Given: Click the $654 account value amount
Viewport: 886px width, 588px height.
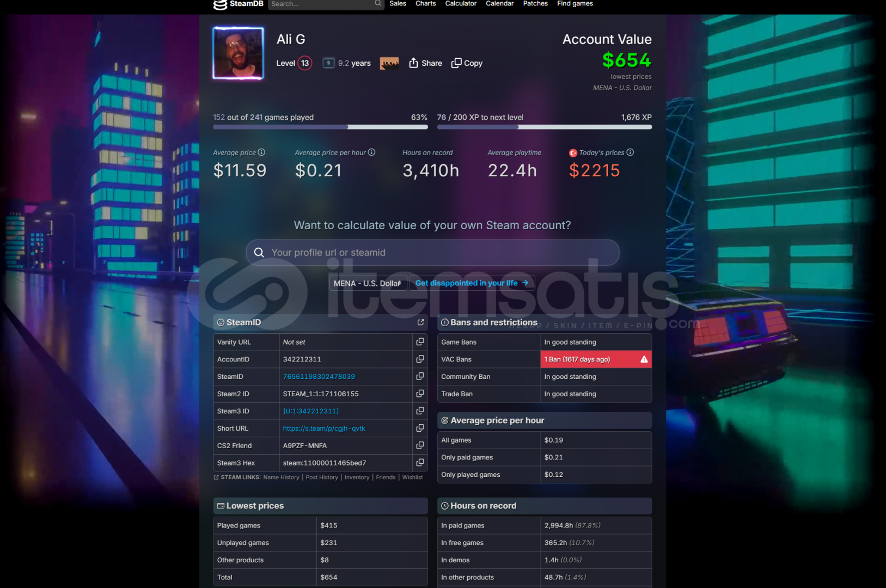Looking at the screenshot, I should pos(627,60).
